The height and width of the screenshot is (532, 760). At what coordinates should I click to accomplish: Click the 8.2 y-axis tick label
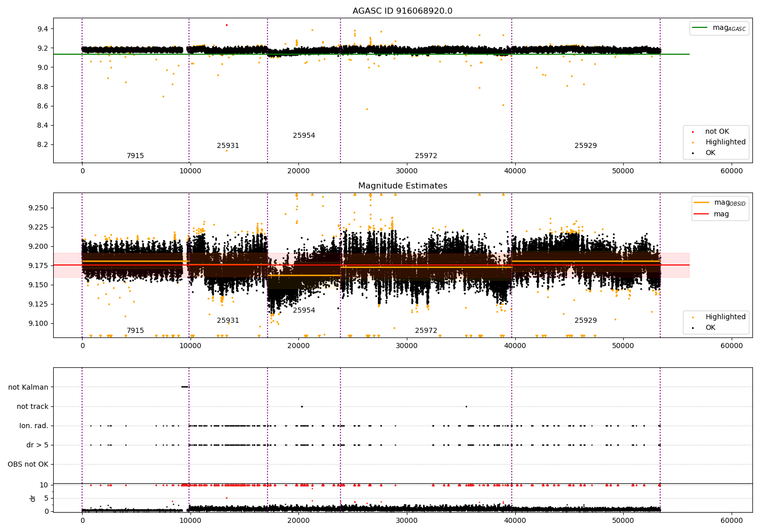coord(43,144)
